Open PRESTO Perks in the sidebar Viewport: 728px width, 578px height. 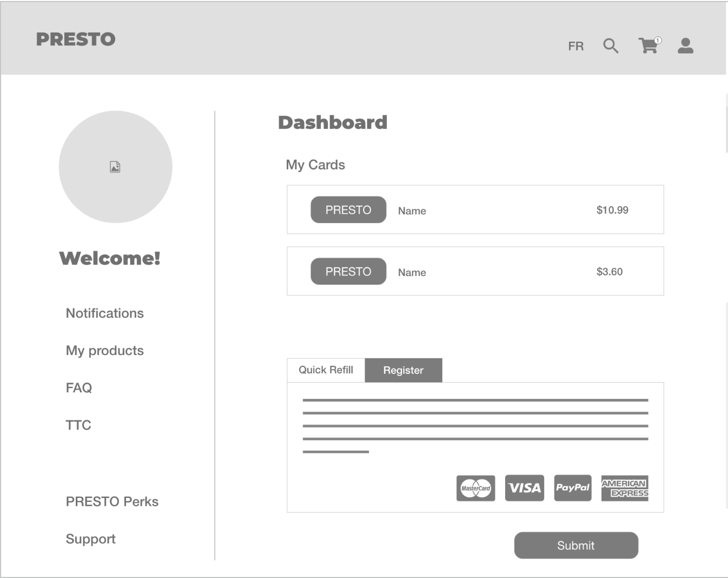[x=112, y=502]
